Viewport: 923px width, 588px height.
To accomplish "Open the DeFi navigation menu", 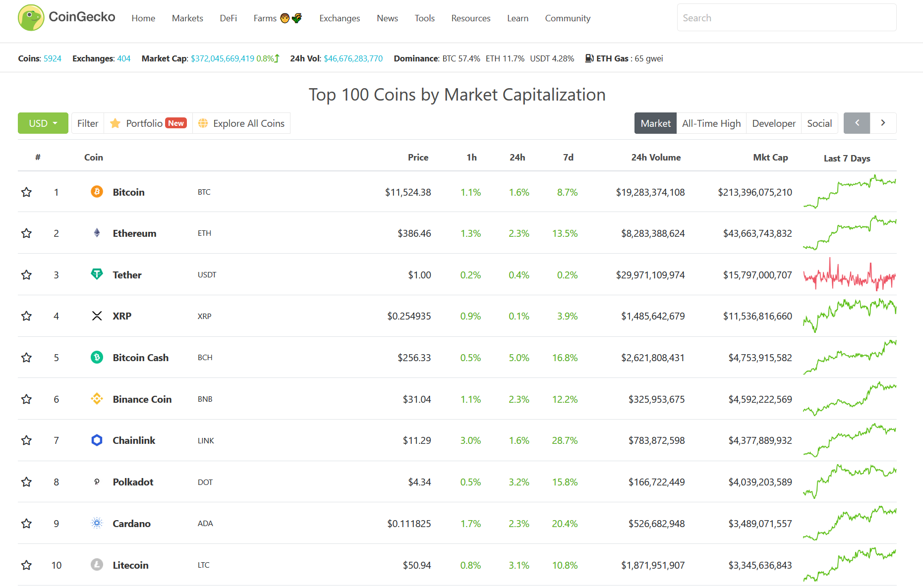I will pyautogui.click(x=229, y=18).
